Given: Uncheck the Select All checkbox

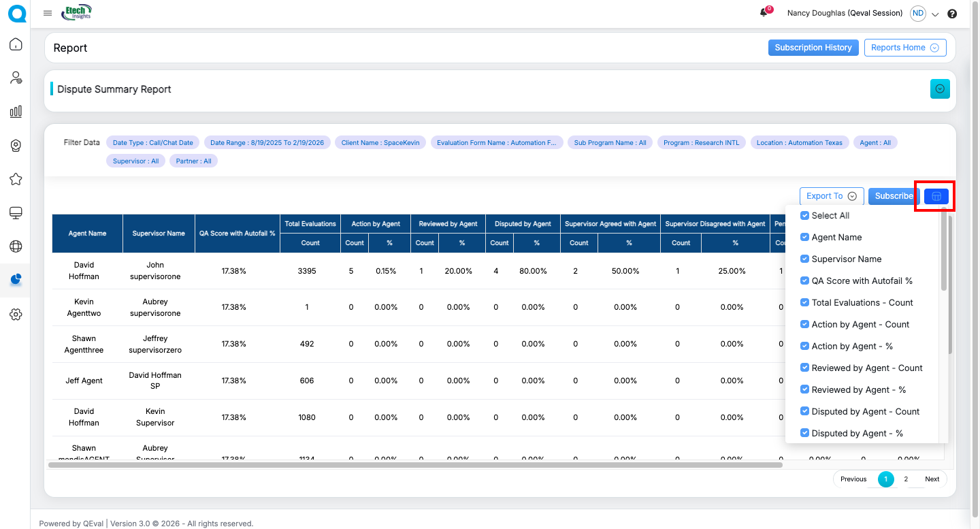Looking at the screenshot, I should click(x=805, y=216).
